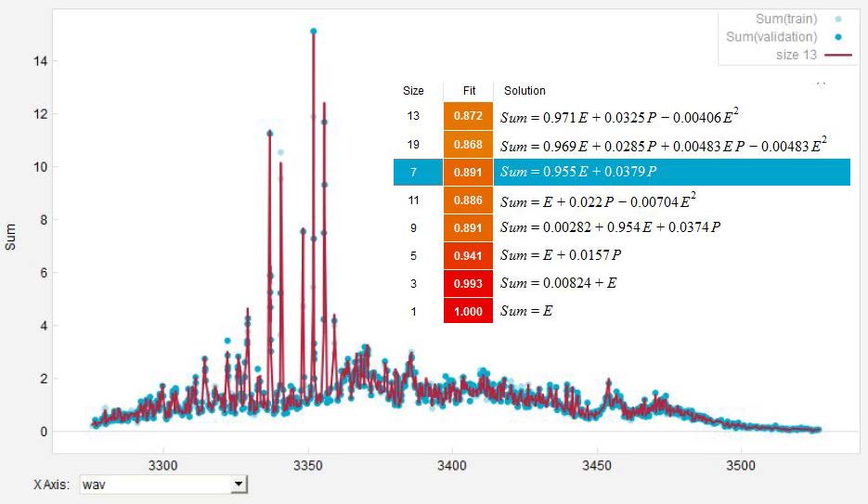Select solution Sum = E + 0.022P − 0.00704E²
Viewport: 868px width, 504px height.
click(598, 200)
